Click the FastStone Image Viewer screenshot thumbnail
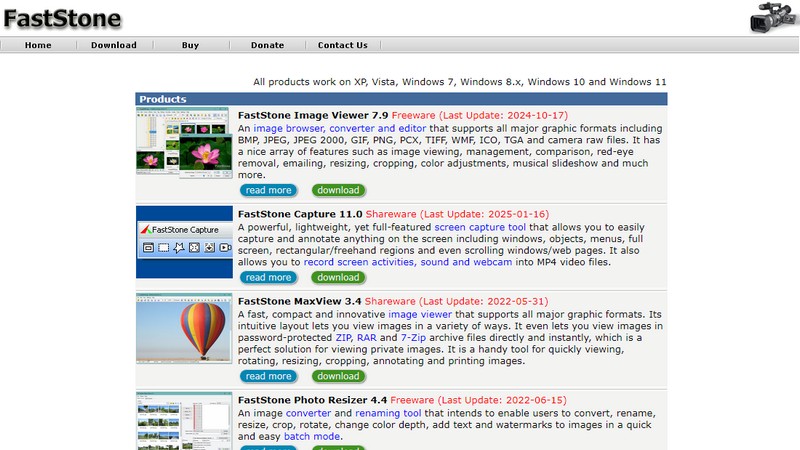This screenshot has height=450, width=800. [184, 142]
